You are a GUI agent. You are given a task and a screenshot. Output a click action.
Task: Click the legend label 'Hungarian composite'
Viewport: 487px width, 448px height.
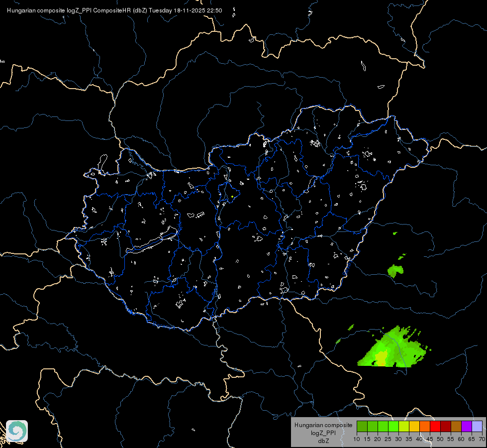pyautogui.click(x=323, y=425)
